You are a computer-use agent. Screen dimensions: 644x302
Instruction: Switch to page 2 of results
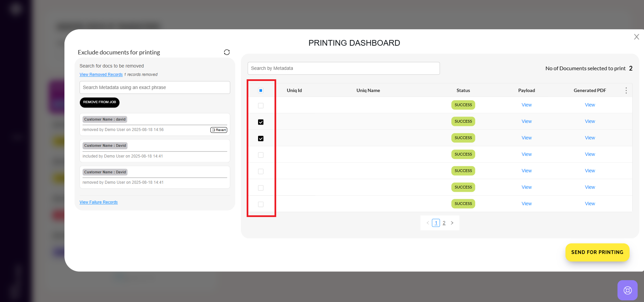(x=444, y=223)
